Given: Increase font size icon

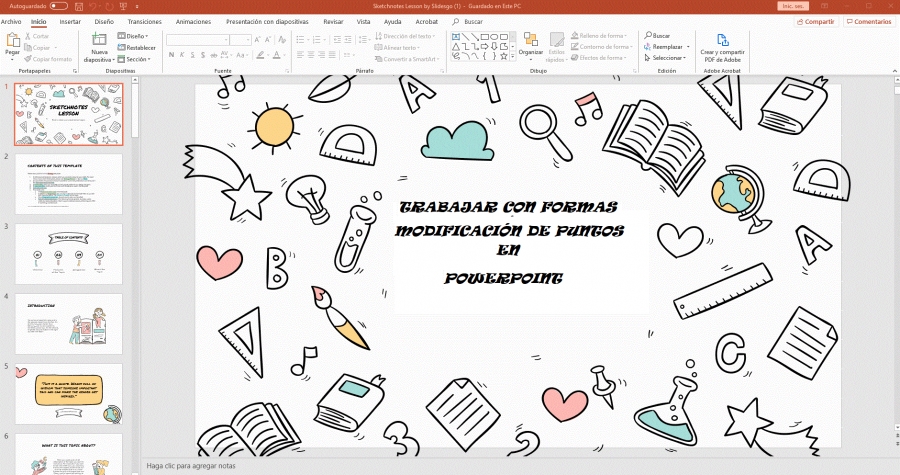Looking at the screenshot, I should click(257, 40).
